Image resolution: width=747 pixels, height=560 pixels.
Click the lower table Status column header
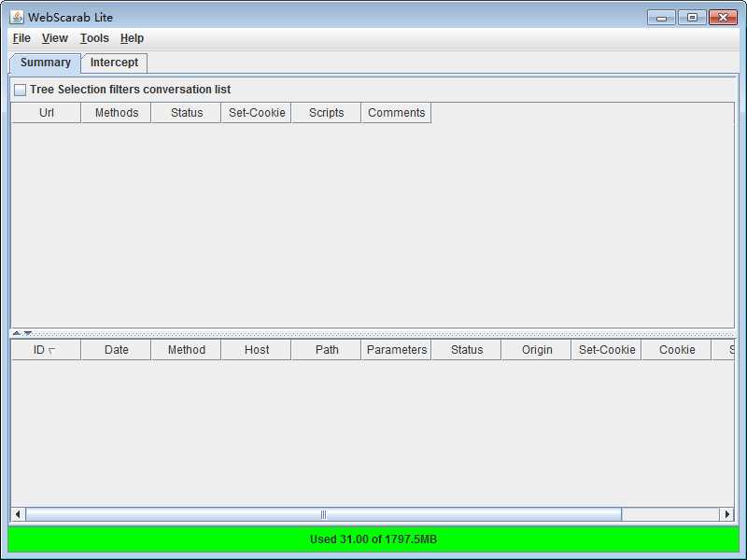(x=466, y=350)
